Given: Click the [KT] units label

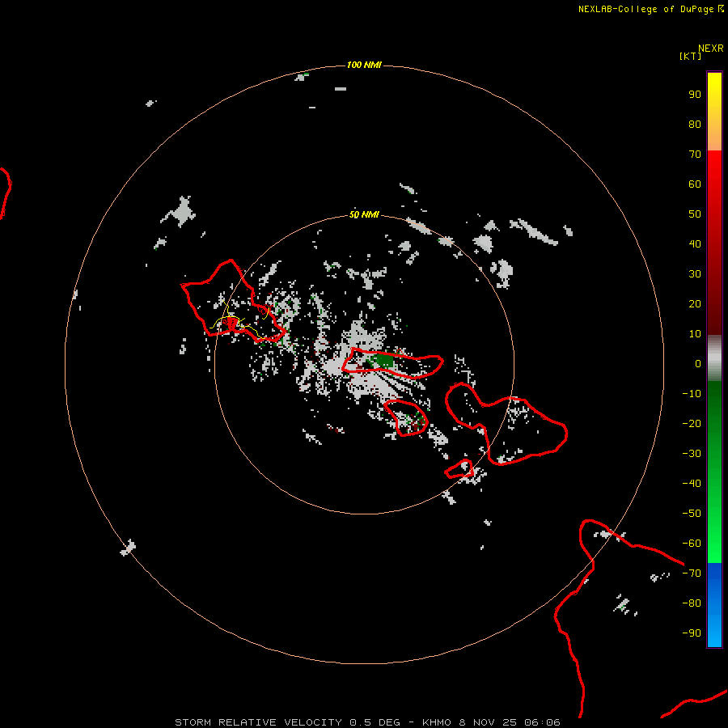Looking at the screenshot, I should point(690,56).
